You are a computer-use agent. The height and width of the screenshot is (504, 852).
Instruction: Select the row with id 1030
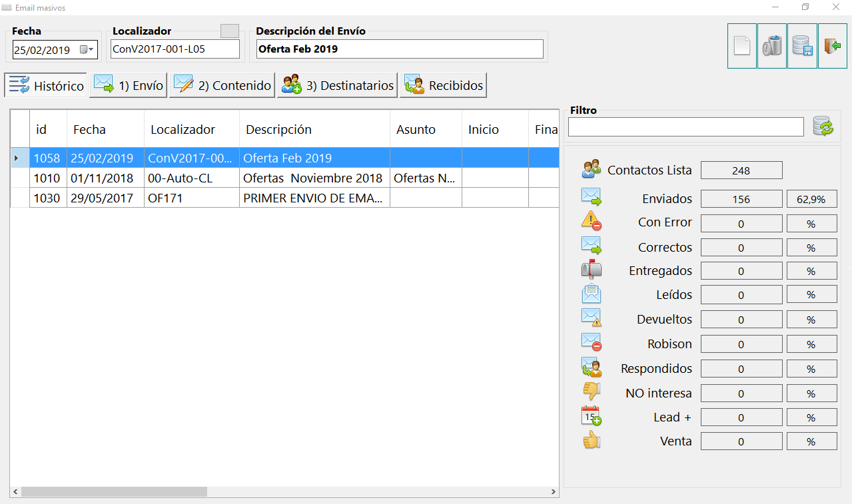point(284,198)
